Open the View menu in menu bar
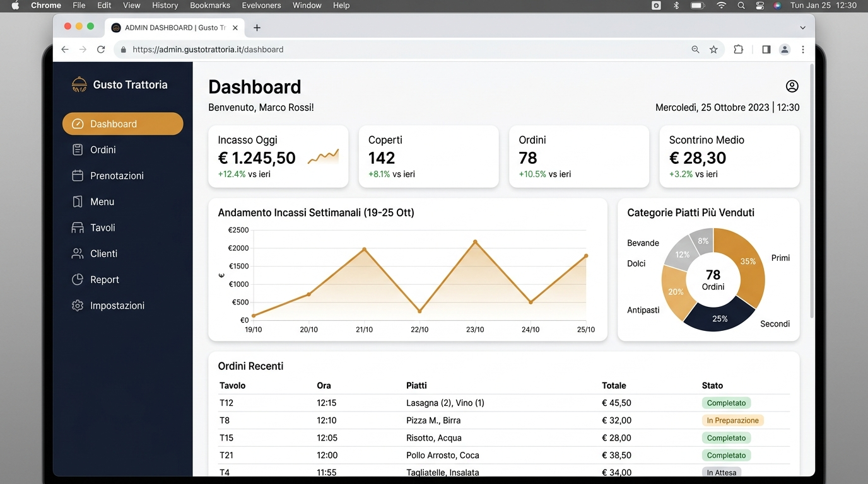The image size is (868, 484). 132,5
